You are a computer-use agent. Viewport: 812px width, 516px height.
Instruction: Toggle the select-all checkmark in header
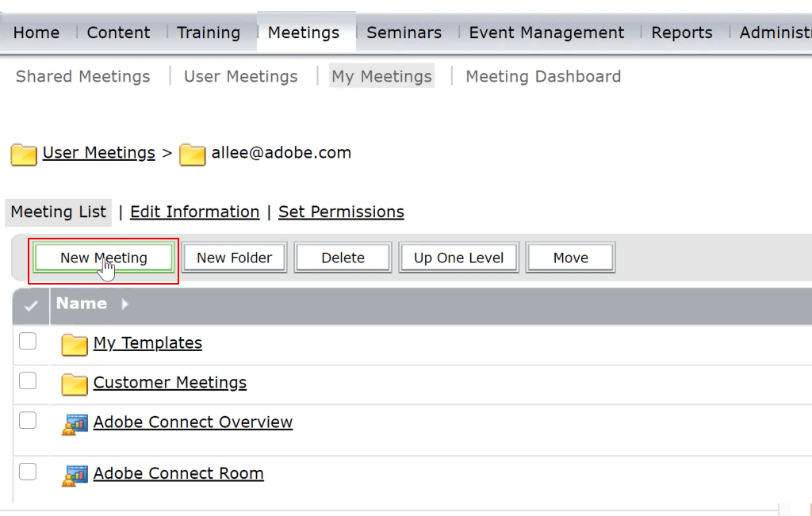pos(31,305)
